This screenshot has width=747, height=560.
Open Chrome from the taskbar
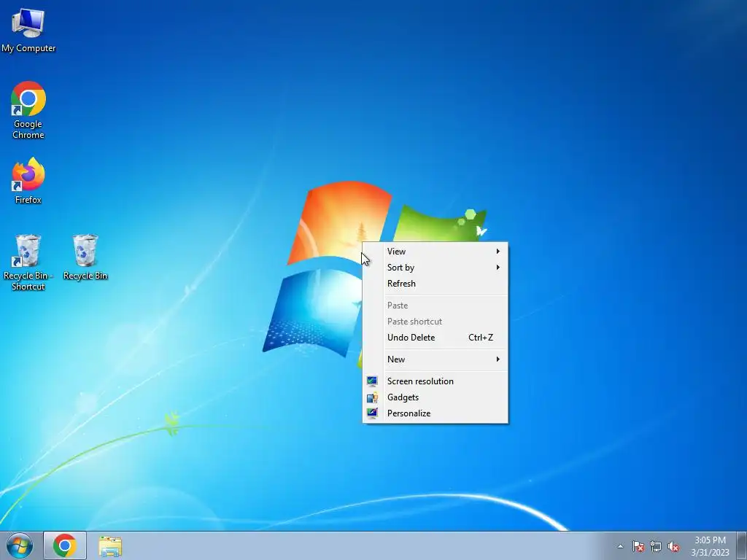point(65,545)
